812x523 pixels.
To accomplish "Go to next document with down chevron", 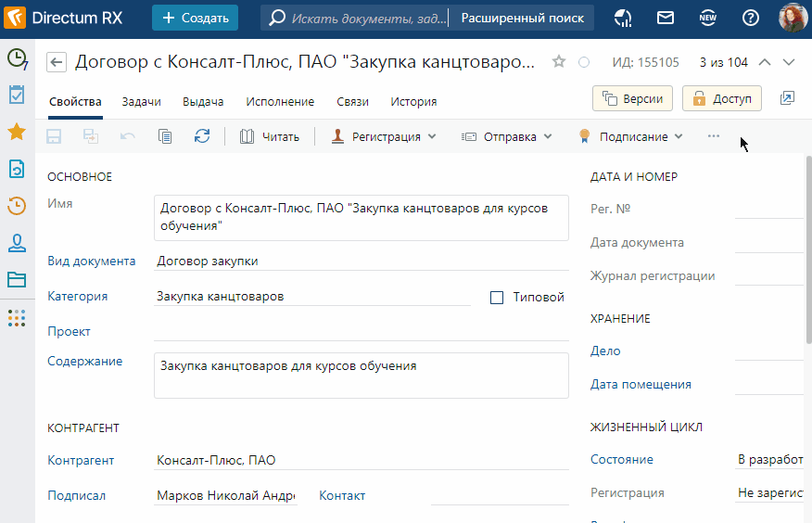I will pyautogui.click(x=788, y=62).
